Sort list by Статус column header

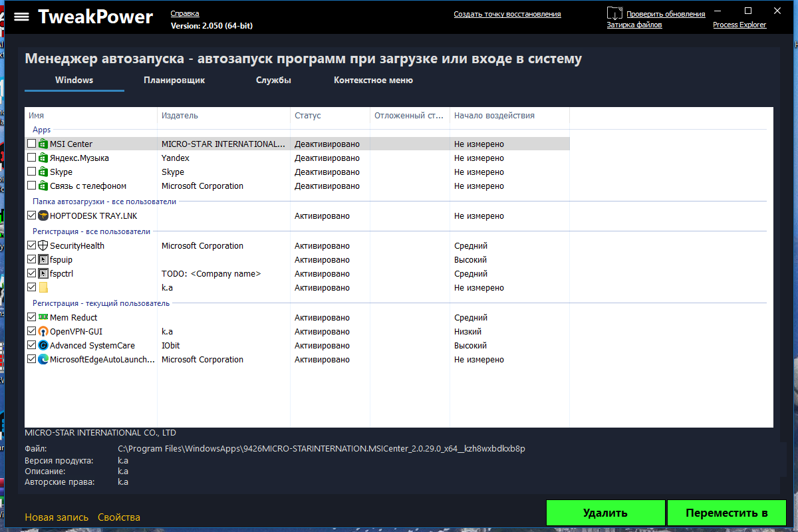(x=330, y=116)
